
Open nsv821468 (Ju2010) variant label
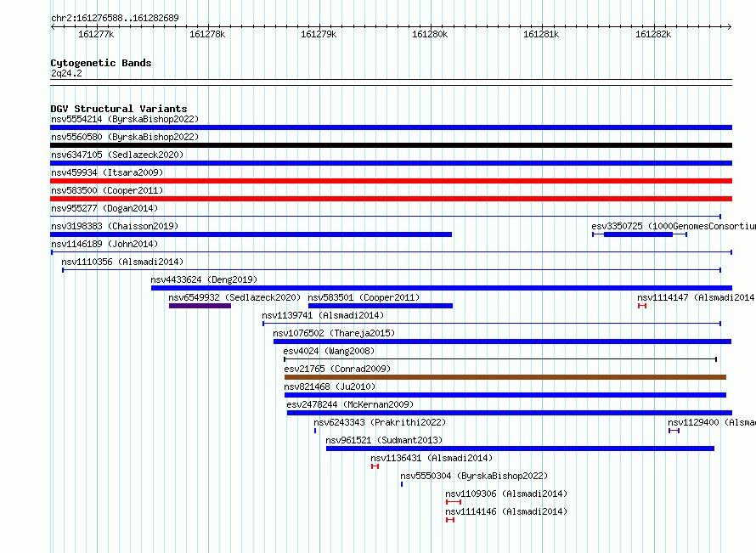330,387
